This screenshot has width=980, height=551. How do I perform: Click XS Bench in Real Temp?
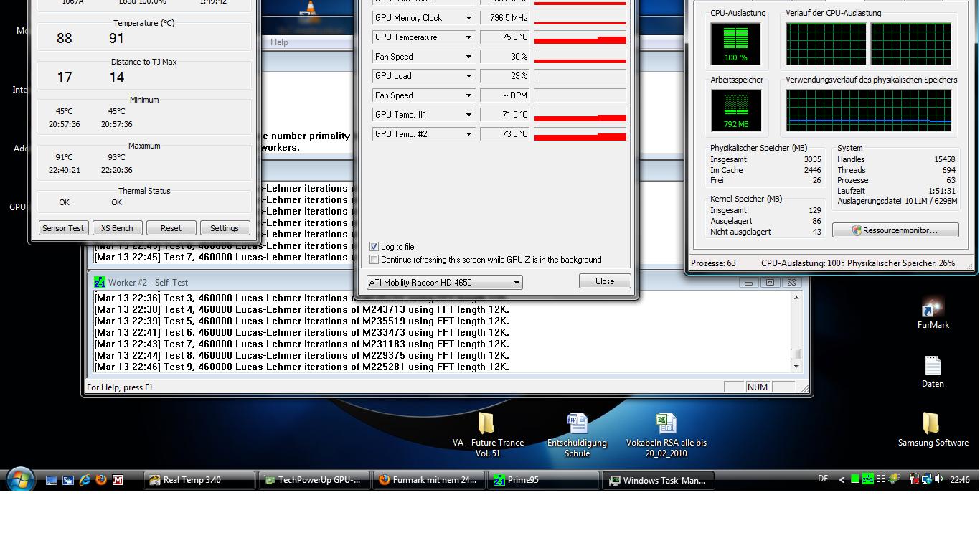pos(117,228)
